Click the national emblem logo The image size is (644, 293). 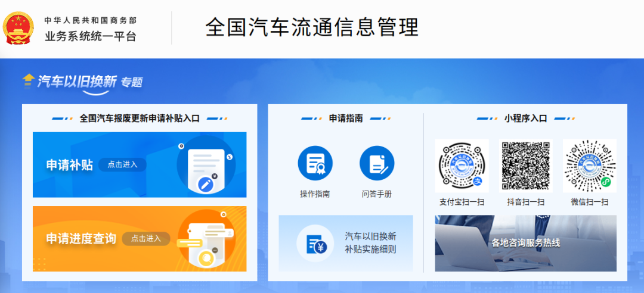coord(20,27)
